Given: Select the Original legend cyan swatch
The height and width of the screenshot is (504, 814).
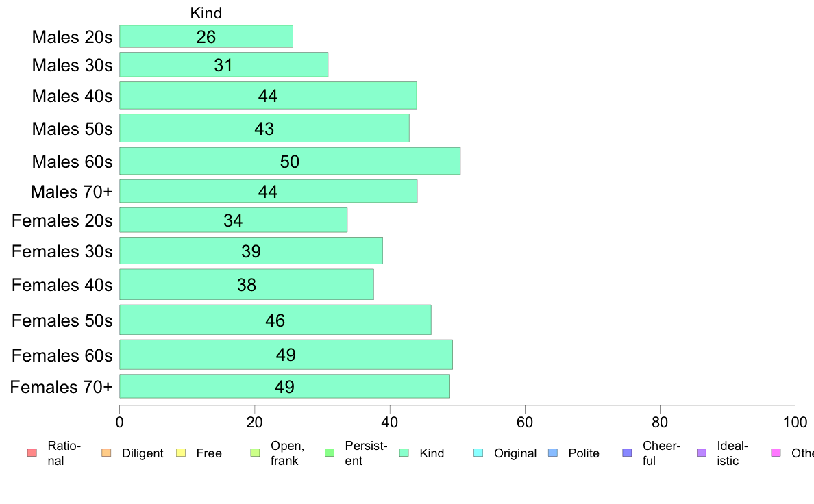Looking at the screenshot, I should (x=479, y=453).
